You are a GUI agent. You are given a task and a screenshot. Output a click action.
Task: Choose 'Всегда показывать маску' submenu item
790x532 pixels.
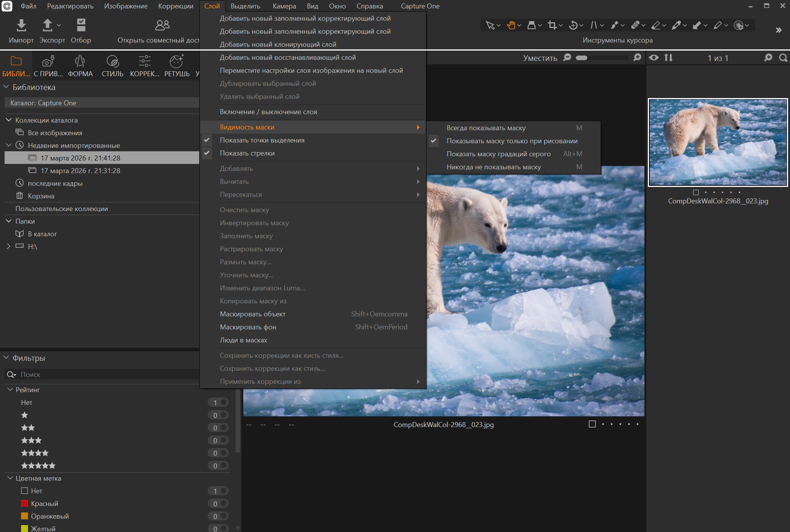coord(486,128)
